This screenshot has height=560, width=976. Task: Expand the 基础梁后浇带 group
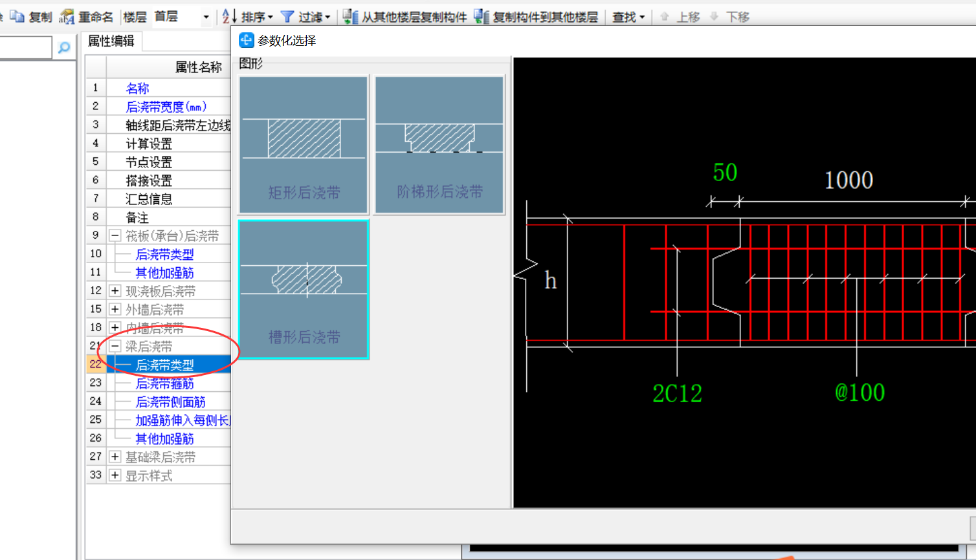[115, 457]
